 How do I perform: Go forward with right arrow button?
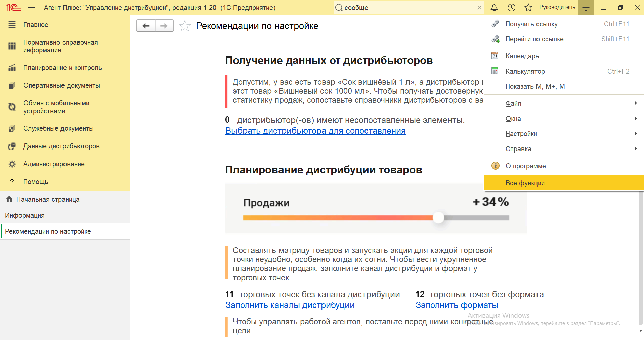pos(164,26)
